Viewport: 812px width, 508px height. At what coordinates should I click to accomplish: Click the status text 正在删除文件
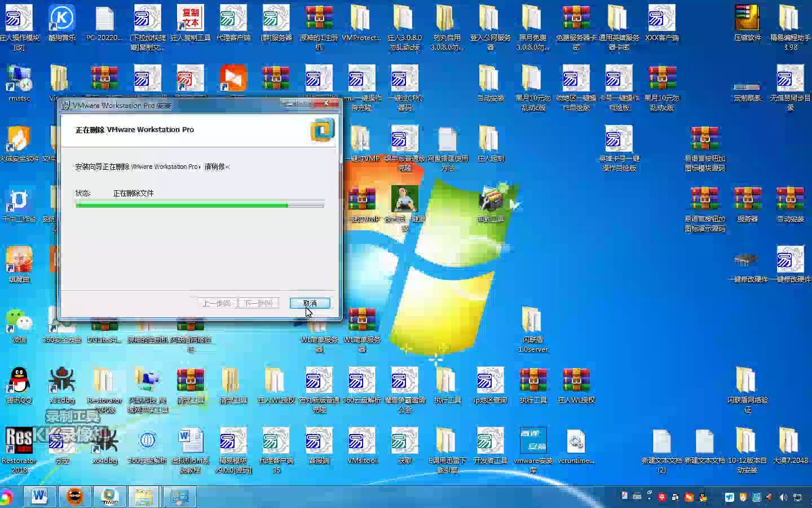133,193
